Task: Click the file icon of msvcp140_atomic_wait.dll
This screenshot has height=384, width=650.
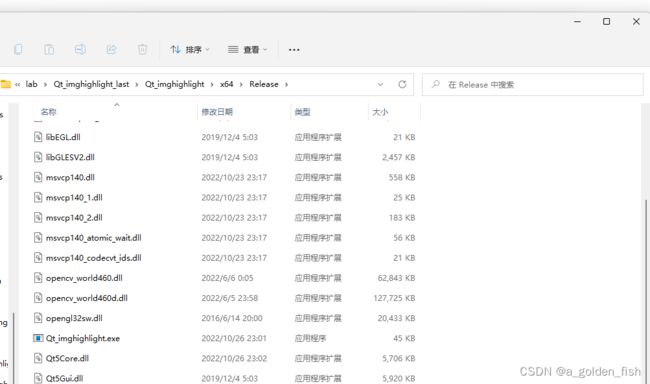Action: 38,238
